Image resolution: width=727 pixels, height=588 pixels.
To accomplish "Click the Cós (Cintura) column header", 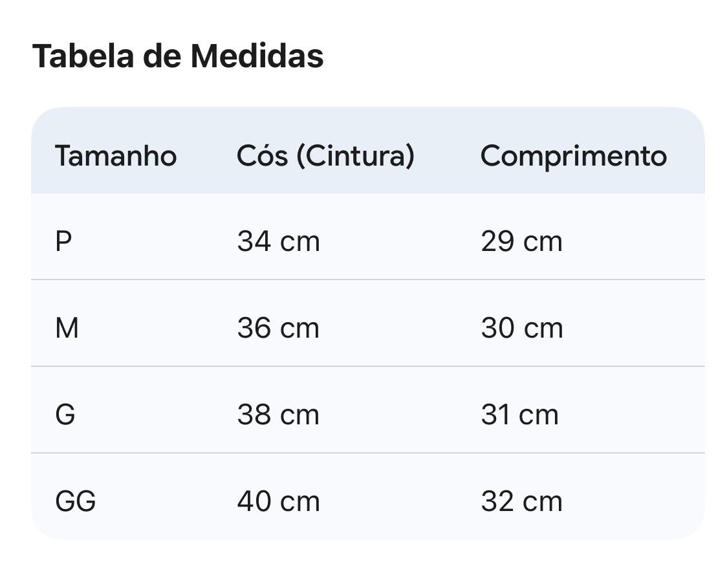I will 325,156.
